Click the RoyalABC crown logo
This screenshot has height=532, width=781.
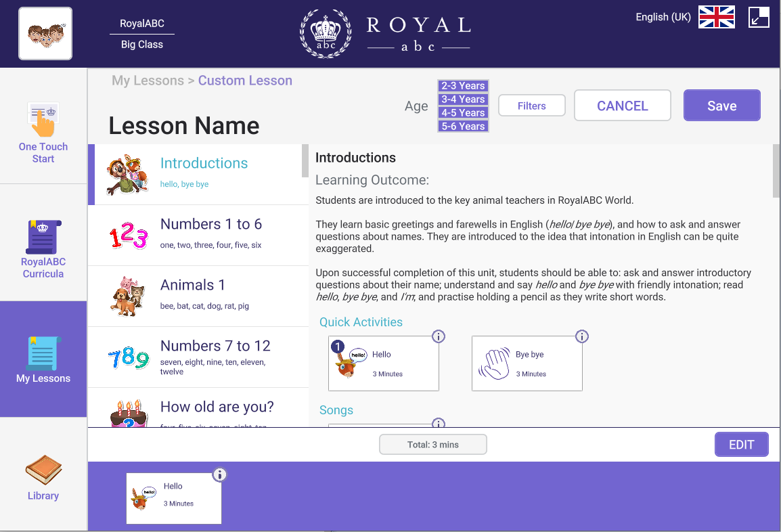pos(326,33)
